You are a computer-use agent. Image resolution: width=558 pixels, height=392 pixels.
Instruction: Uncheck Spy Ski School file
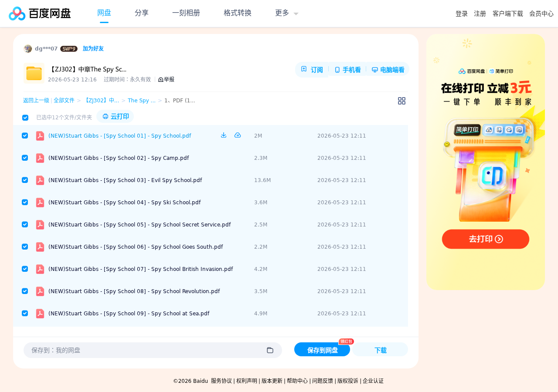[25, 202]
